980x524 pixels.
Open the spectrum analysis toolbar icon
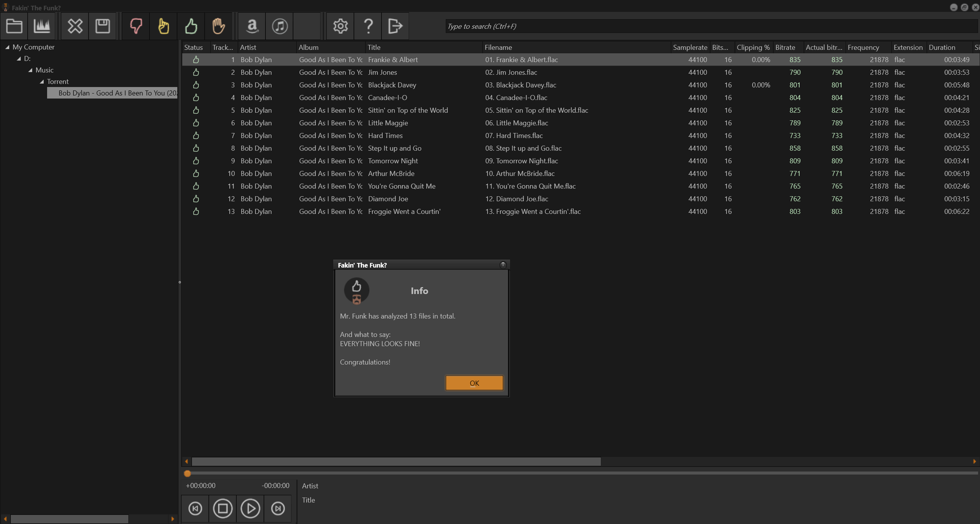point(42,26)
